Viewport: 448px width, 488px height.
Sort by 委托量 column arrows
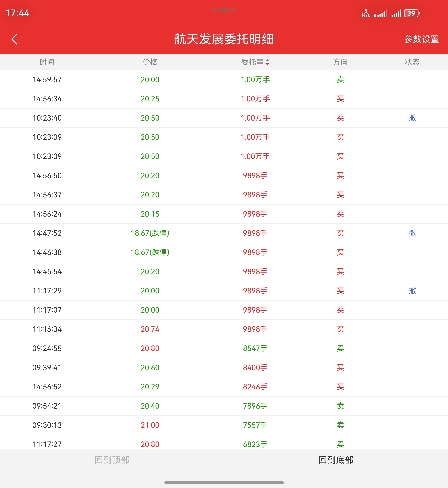pos(267,62)
